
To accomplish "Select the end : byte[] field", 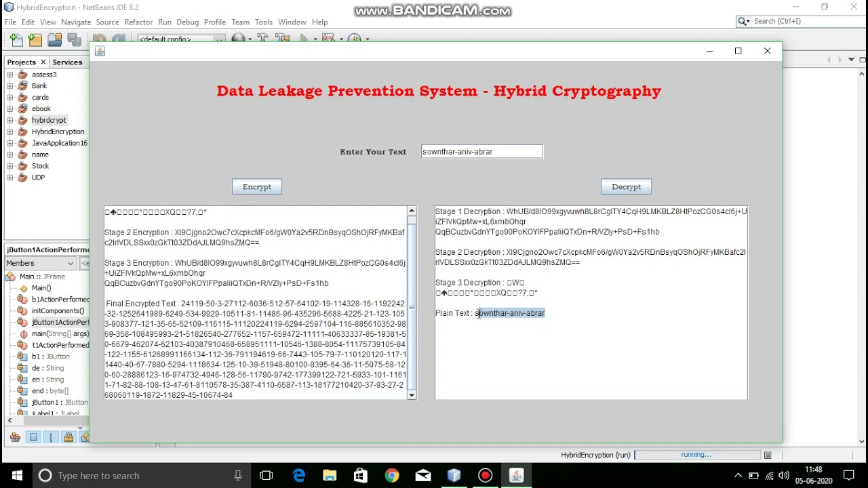I will (50, 391).
